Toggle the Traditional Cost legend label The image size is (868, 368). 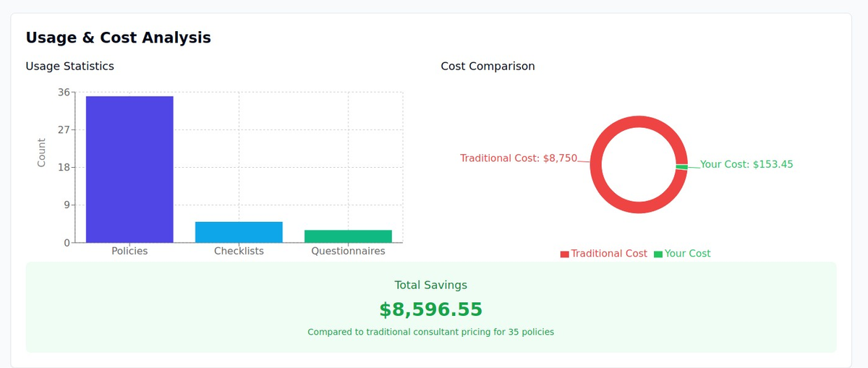click(x=609, y=254)
